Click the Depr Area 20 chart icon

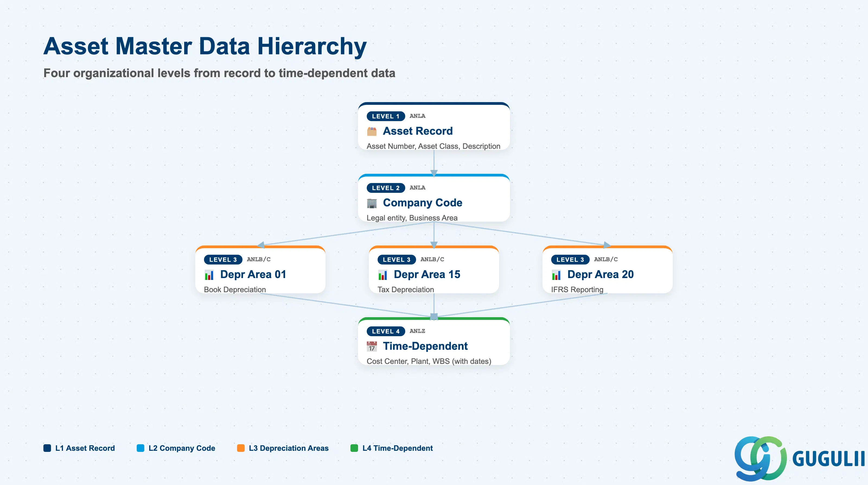tap(556, 275)
